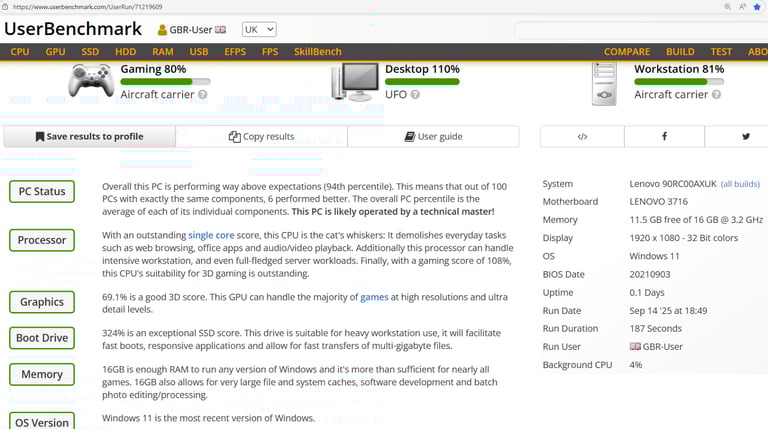Image resolution: width=768 pixels, height=429 pixels.
Task: Follow the 'single core' link
Action: (211, 235)
